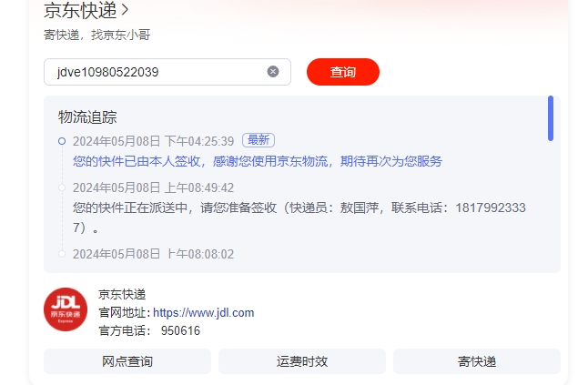Click the 京东快递 company name beside logo

[x=122, y=295]
